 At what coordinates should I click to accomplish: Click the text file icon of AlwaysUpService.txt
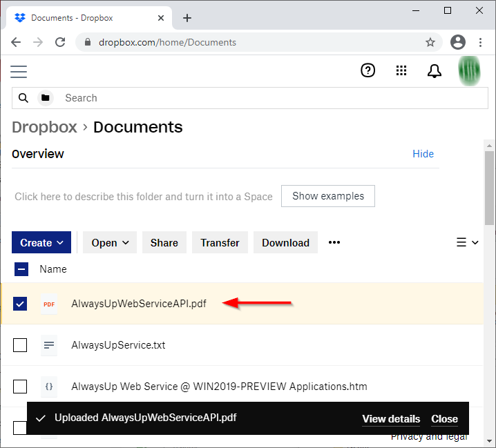pyautogui.click(x=49, y=345)
